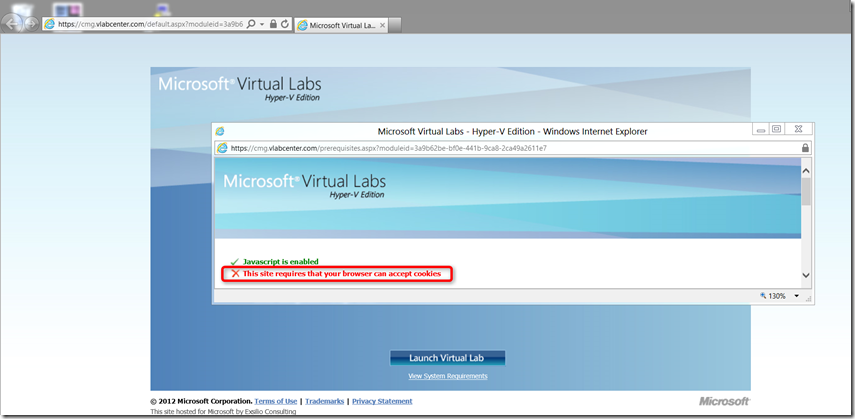Click the security lock icon in main address bar
The image size is (855, 419).
click(274, 24)
